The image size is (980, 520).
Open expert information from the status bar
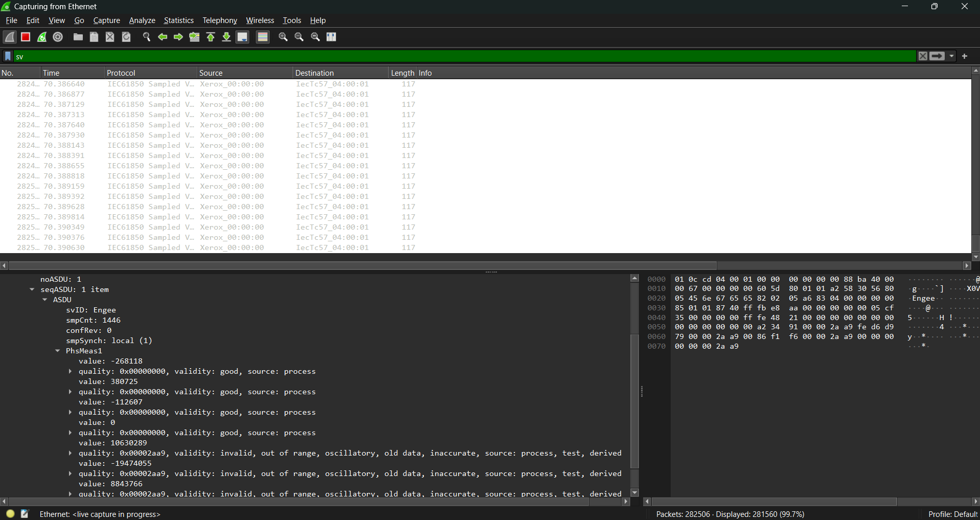pos(10,513)
